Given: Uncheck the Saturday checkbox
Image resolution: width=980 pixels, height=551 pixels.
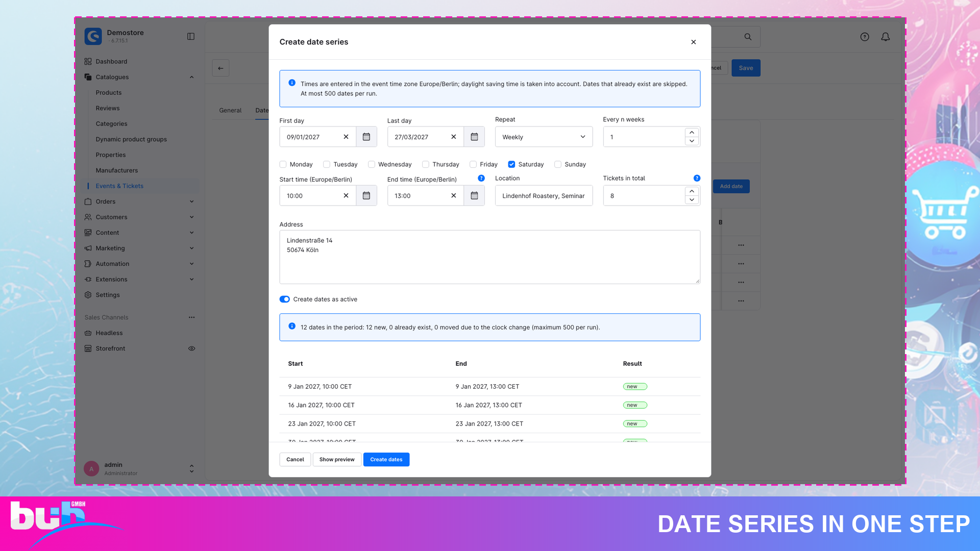Looking at the screenshot, I should [511, 164].
